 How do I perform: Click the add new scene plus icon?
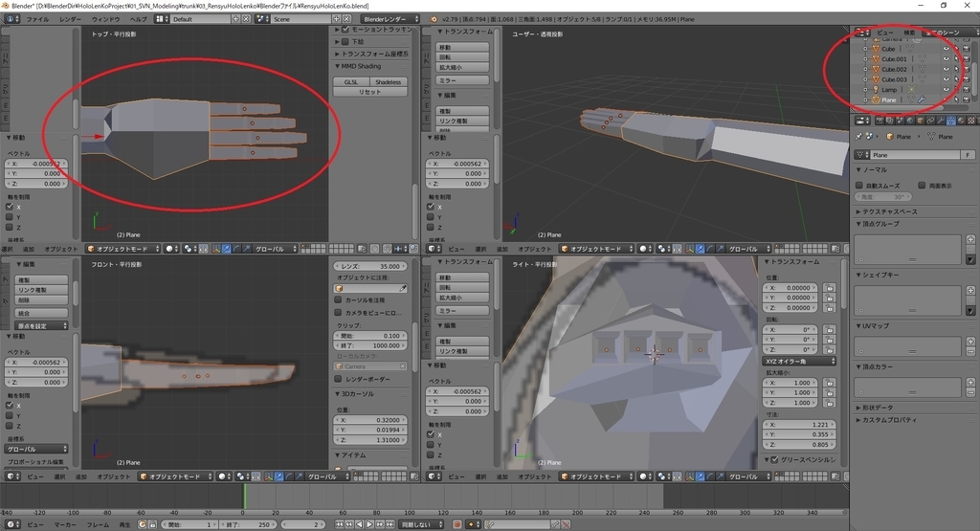point(336,19)
